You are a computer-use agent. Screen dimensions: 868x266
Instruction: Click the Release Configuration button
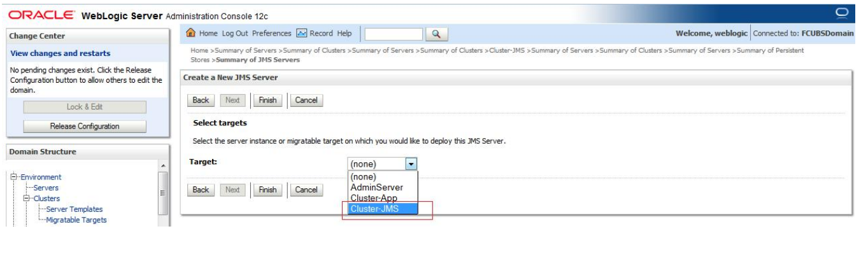tap(85, 126)
